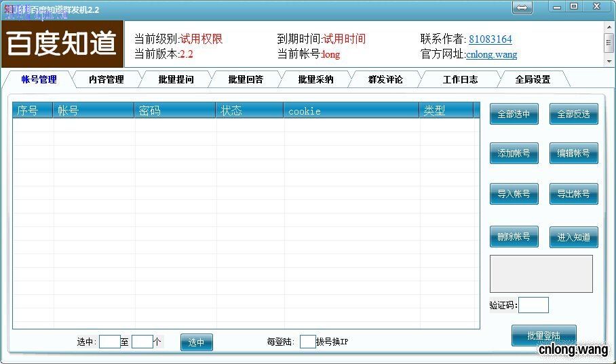
Task: Click the 帐号 column header
Action: (94, 110)
